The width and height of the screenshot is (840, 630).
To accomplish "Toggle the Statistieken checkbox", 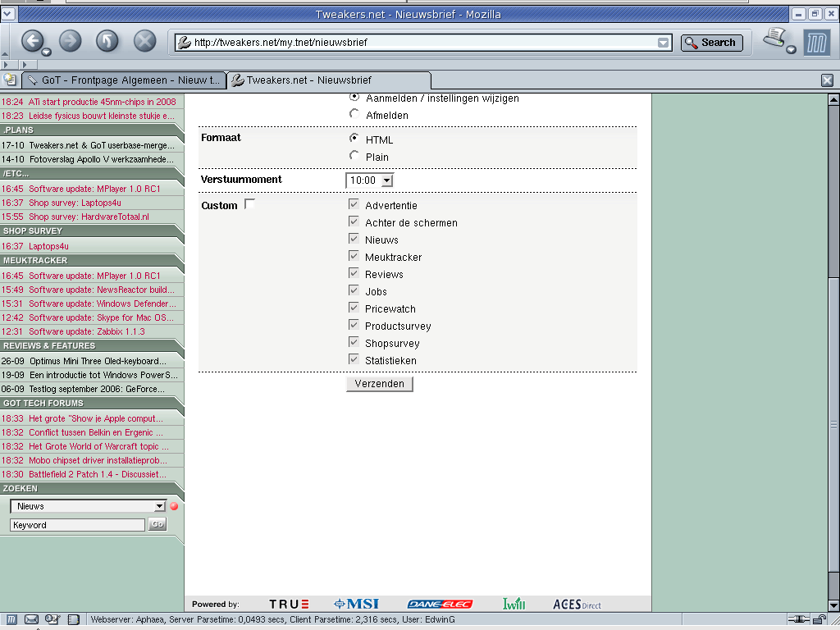I will pyautogui.click(x=354, y=359).
